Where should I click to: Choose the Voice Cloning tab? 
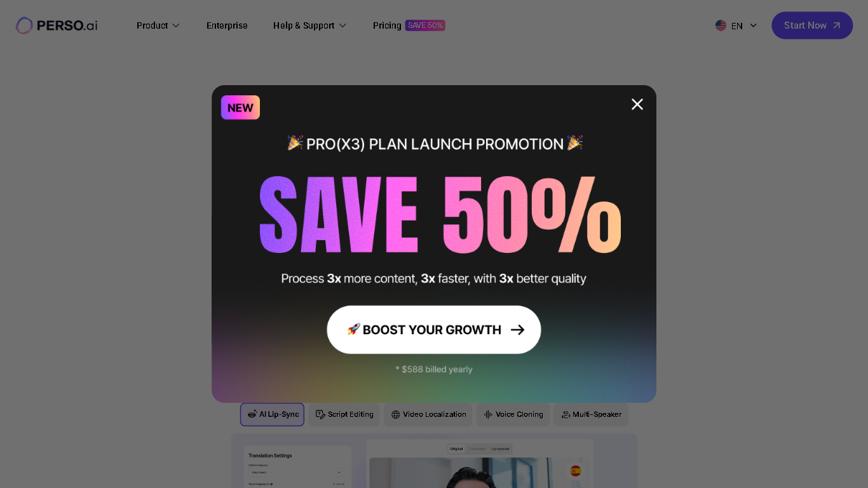[513, 414]
